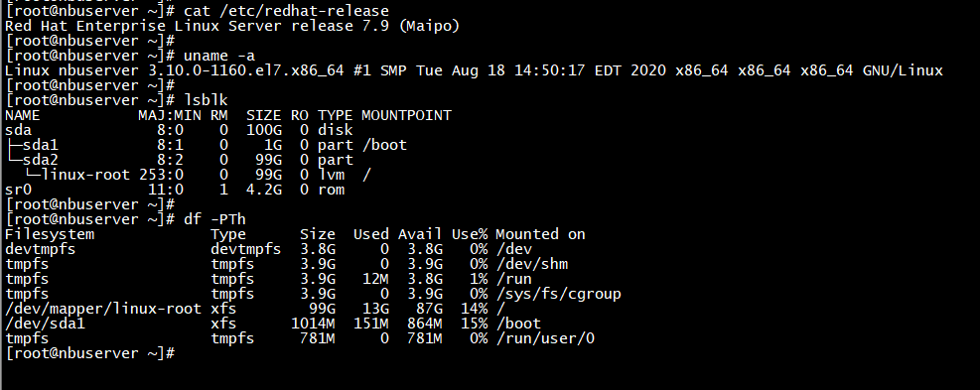
Task: Click the sda disk row name
Action: pyautogui.click(x=18, y=131)
